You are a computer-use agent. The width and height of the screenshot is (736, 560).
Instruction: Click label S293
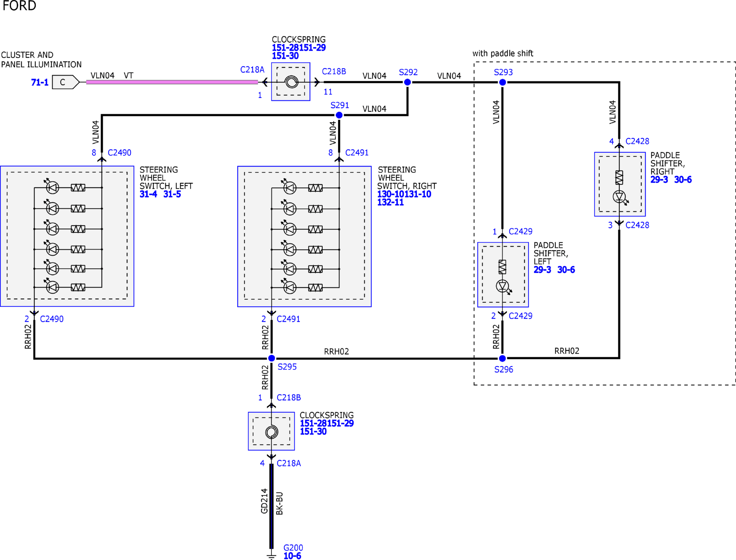coord(503,72)
